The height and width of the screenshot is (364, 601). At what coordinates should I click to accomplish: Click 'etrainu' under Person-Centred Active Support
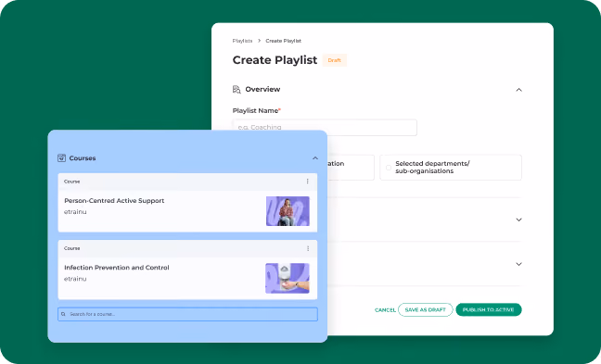coord(75,212)
